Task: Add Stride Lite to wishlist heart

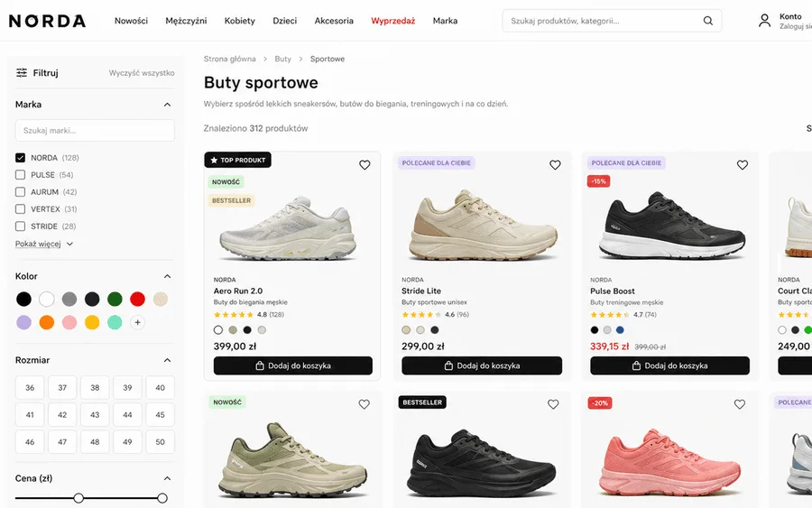Action: tap(555, 165)
